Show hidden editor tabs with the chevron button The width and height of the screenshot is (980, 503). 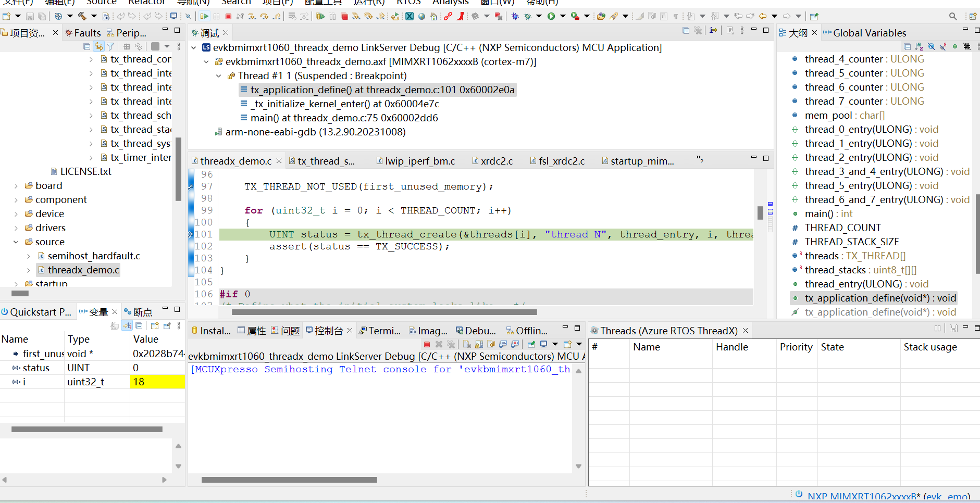click(700, 158)
